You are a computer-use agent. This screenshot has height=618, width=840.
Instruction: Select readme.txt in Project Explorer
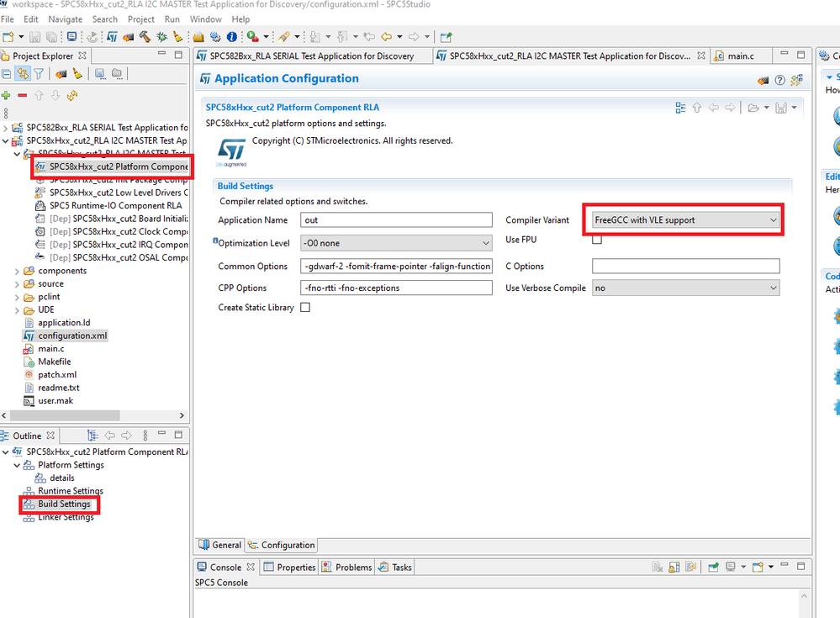58,388
